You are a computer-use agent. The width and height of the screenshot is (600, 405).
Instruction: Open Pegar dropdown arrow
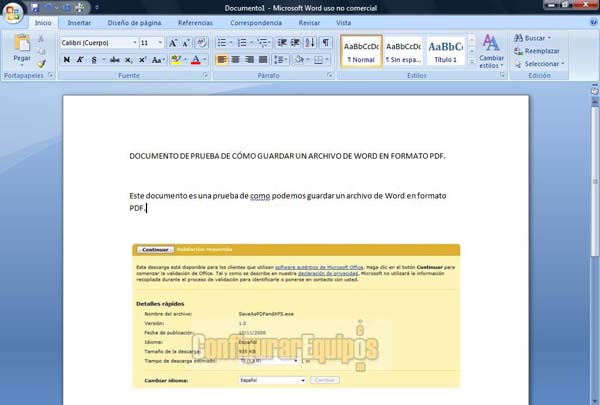pos(22,65)
